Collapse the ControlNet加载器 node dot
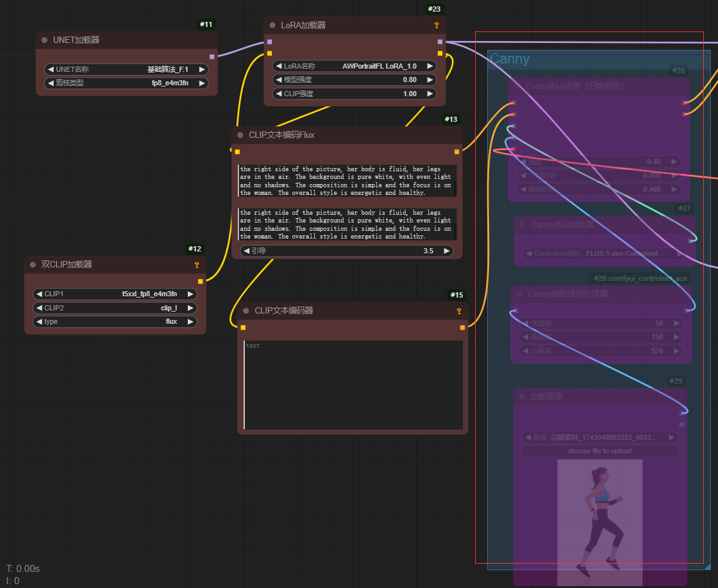 coord(522,225)
